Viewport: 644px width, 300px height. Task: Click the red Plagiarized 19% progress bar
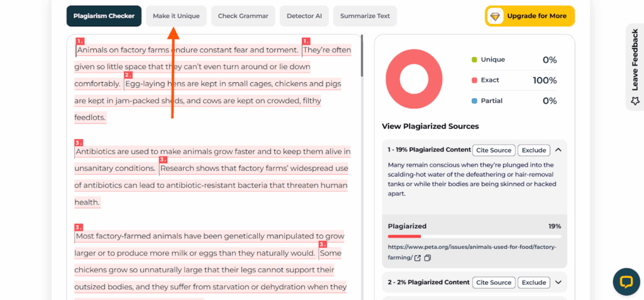(x=404, y=236)
